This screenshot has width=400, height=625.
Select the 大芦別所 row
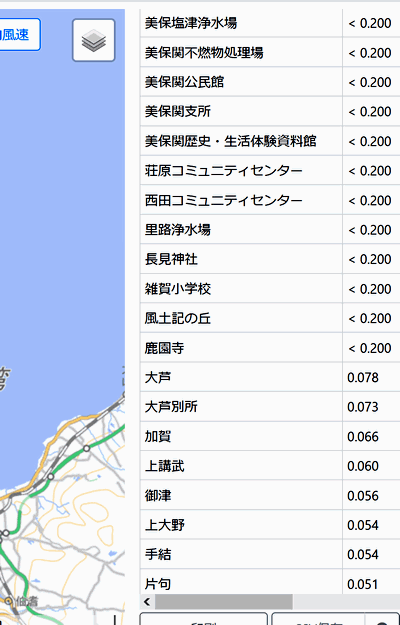point(270,407)
